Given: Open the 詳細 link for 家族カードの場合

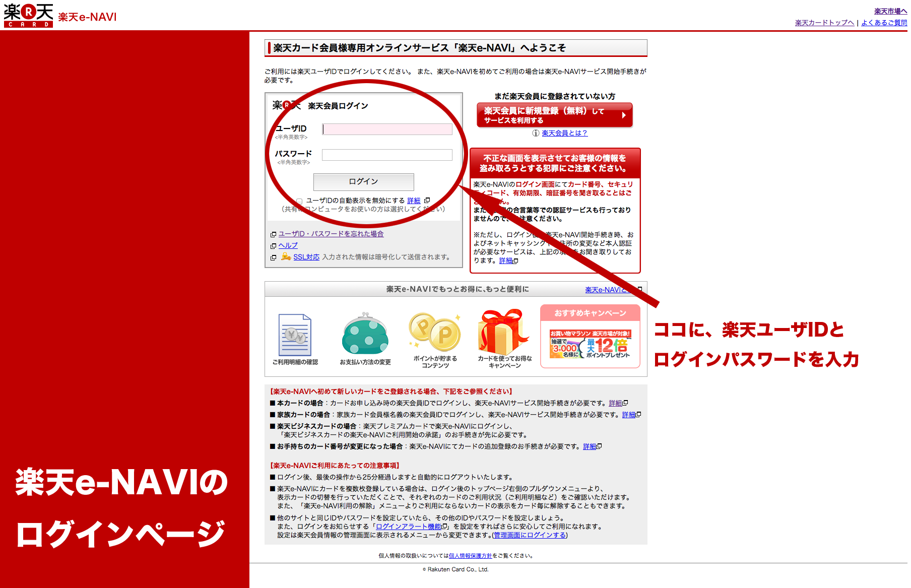Looking at the screenshot, I should coord(628,415).
